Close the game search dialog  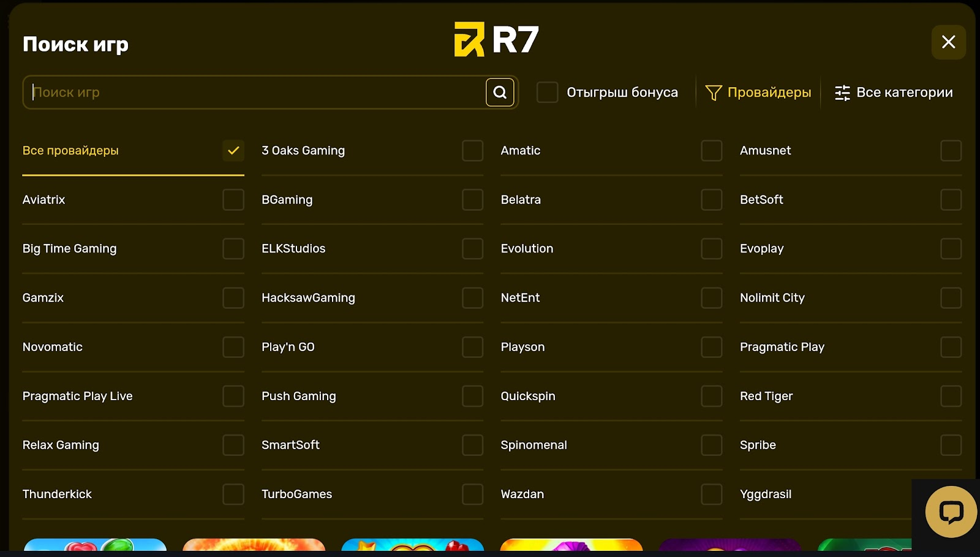(948, 42)
